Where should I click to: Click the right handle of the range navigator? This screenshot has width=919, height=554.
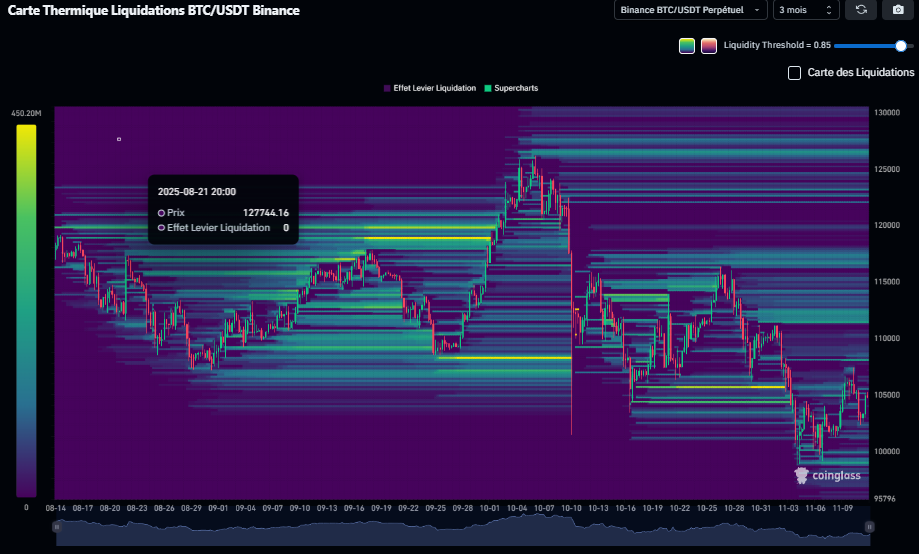tap(869, 527)
